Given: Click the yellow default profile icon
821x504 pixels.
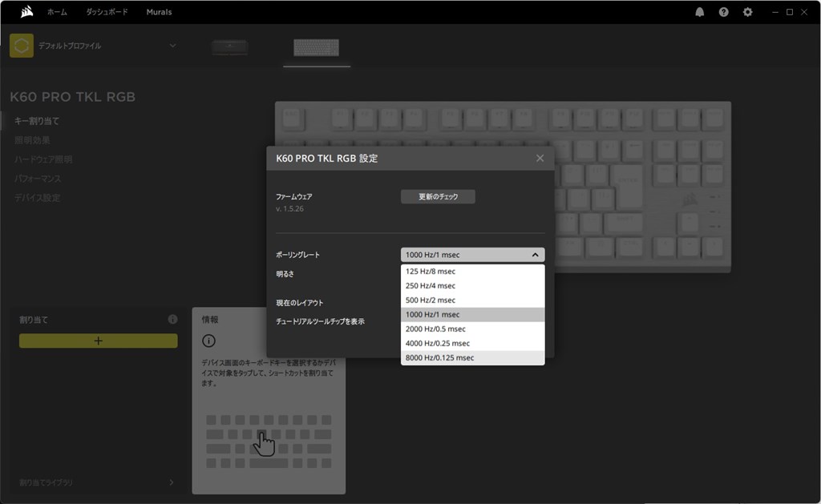Looking at the screenshot, I should pos(22,46).
